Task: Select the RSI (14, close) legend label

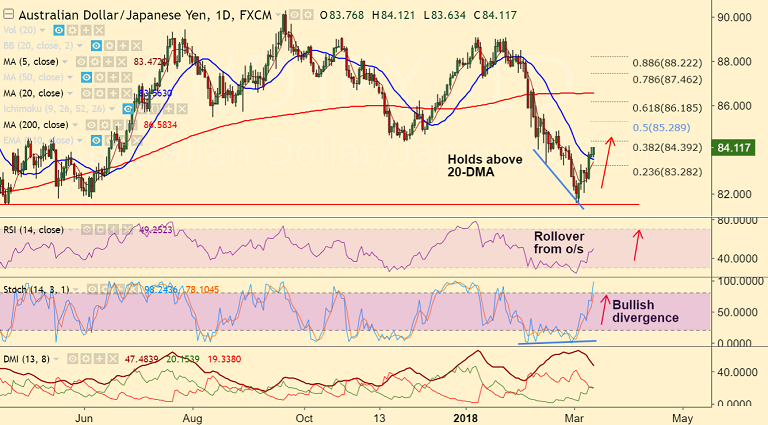Action: [x=33, y=230]
